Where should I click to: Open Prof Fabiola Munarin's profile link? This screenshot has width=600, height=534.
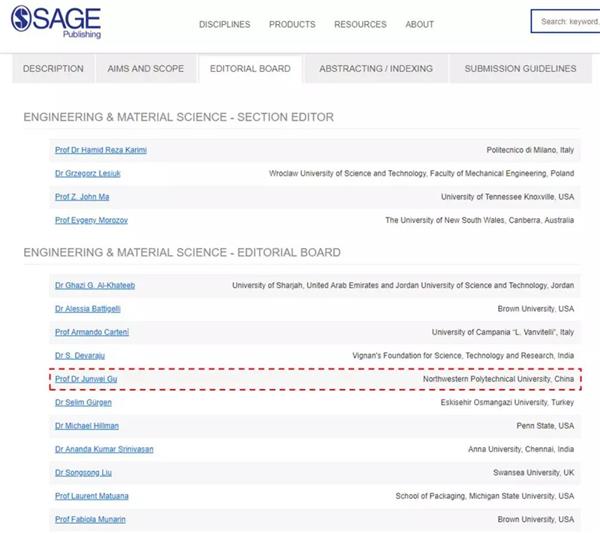[x=90, y=519]
